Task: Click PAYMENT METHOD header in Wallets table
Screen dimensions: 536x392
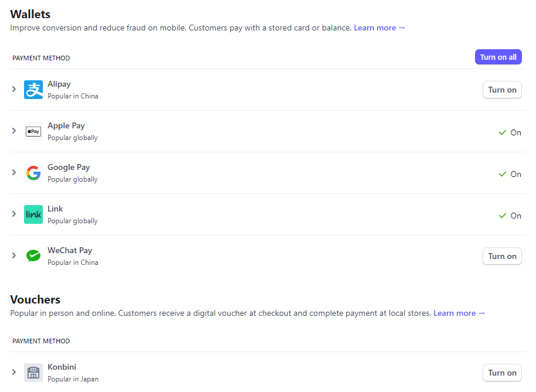Action: pos(41,58)
